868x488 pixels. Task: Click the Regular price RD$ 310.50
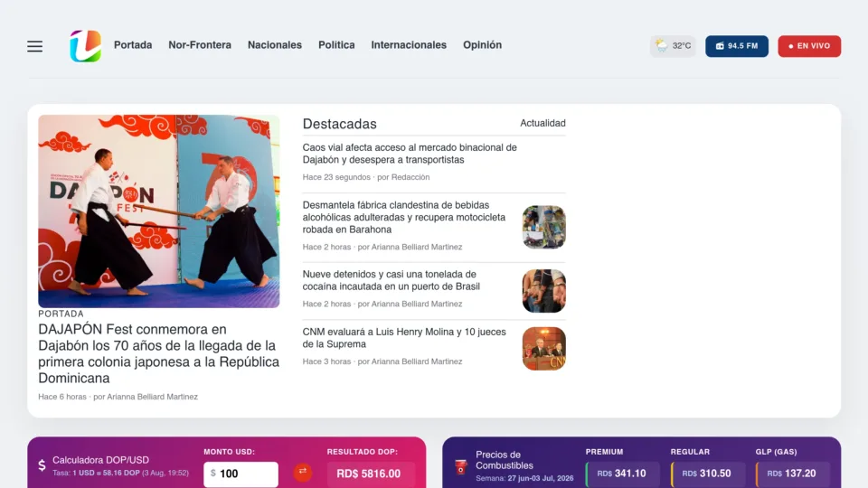[707, 474]
